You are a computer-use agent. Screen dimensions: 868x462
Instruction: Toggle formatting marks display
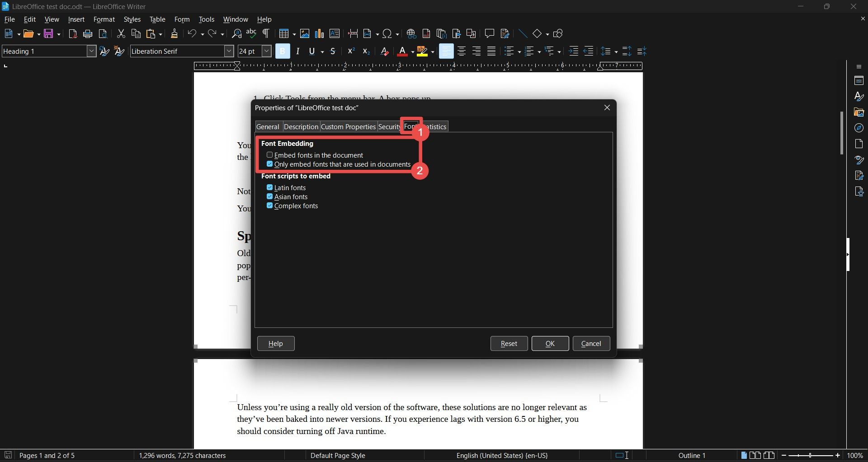[266, 33]
